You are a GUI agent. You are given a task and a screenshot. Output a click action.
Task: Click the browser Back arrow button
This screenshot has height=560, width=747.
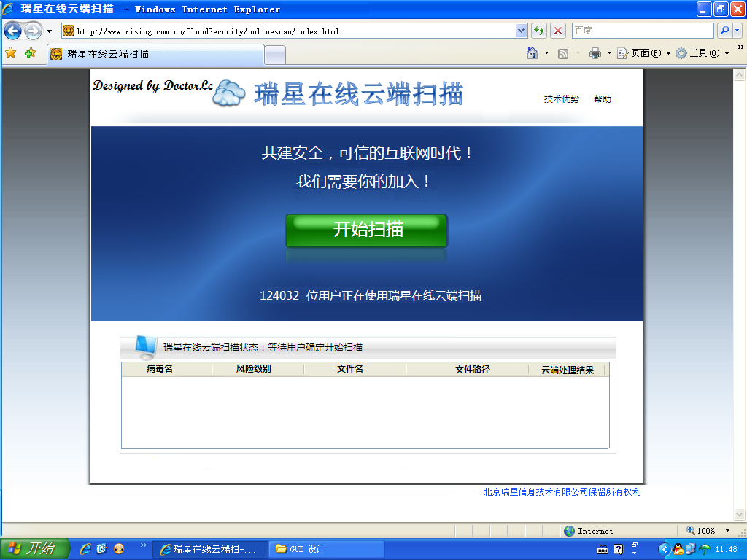coord(13,31)
